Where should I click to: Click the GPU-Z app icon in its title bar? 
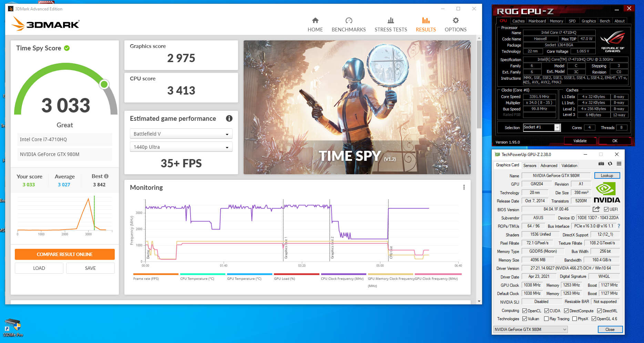point(497,154)
